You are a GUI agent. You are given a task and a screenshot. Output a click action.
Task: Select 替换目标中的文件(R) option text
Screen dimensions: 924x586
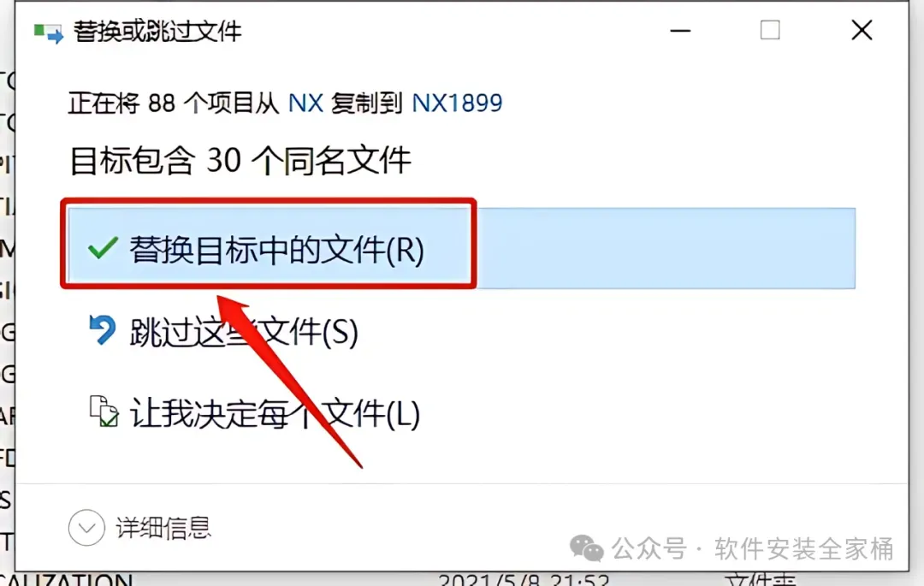pyautogui.click(x=276, y=250)
